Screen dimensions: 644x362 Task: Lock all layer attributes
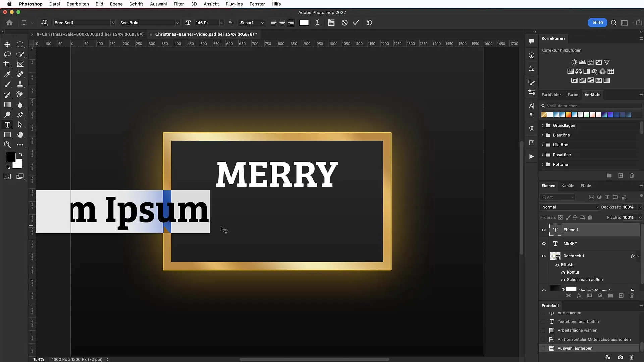point(590,217)
